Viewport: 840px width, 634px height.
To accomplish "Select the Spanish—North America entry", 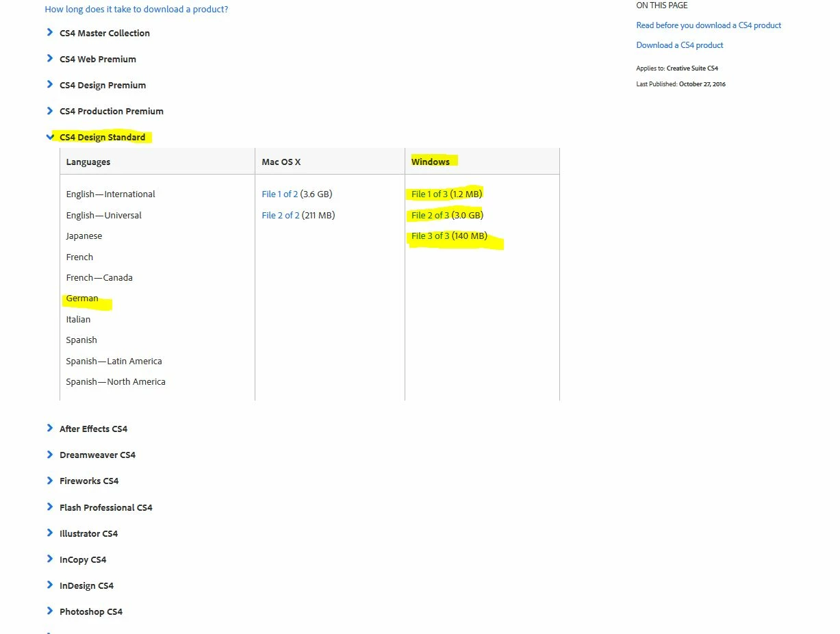I will click(116, 382).
